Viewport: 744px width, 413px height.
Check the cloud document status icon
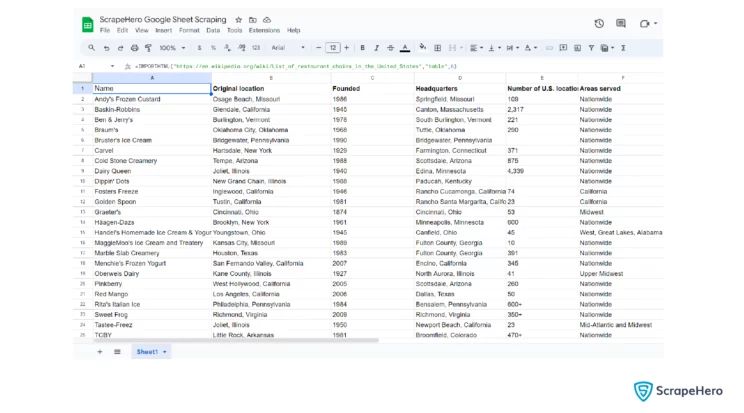coord(267,20)
